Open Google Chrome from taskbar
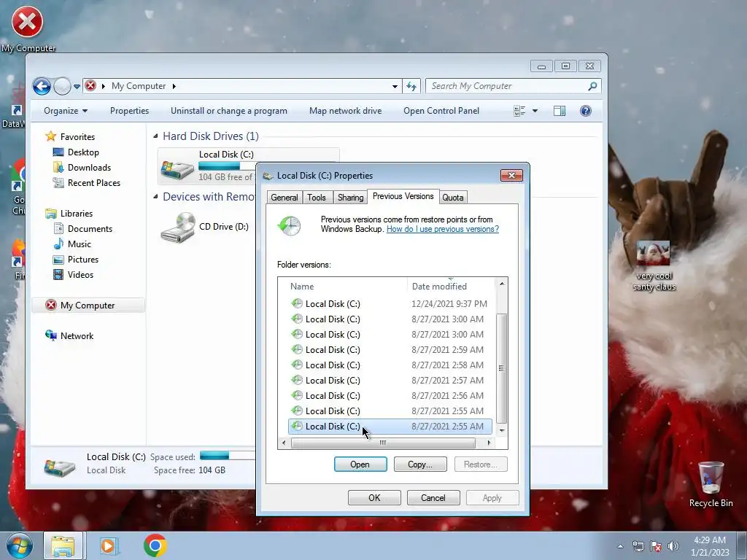This screenshot has width=747, height=560. pos(155,545)
